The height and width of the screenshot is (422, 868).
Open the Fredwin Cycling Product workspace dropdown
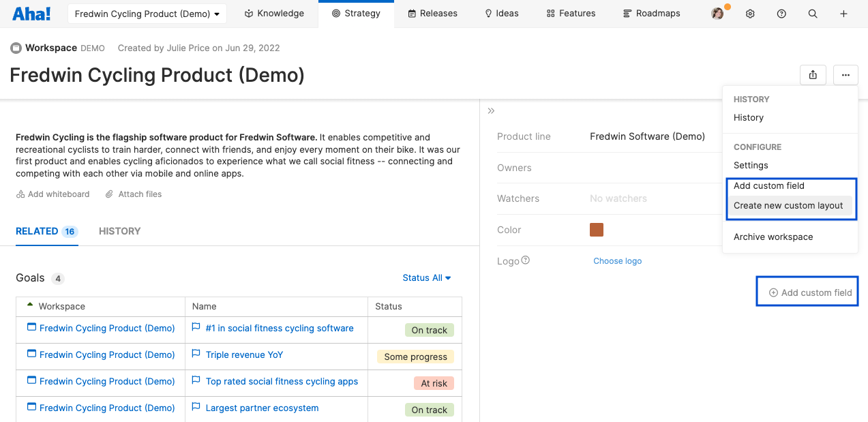coord(147,14)
